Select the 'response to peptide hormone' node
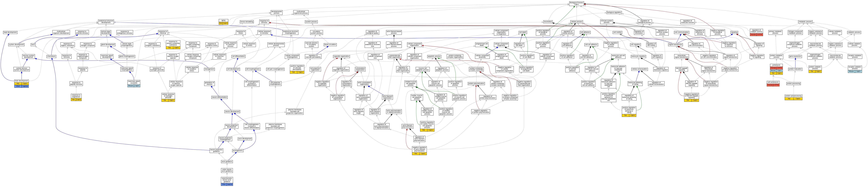Image resolution: width=868 pixels, height=187 pixels. [x=76, y=83]
